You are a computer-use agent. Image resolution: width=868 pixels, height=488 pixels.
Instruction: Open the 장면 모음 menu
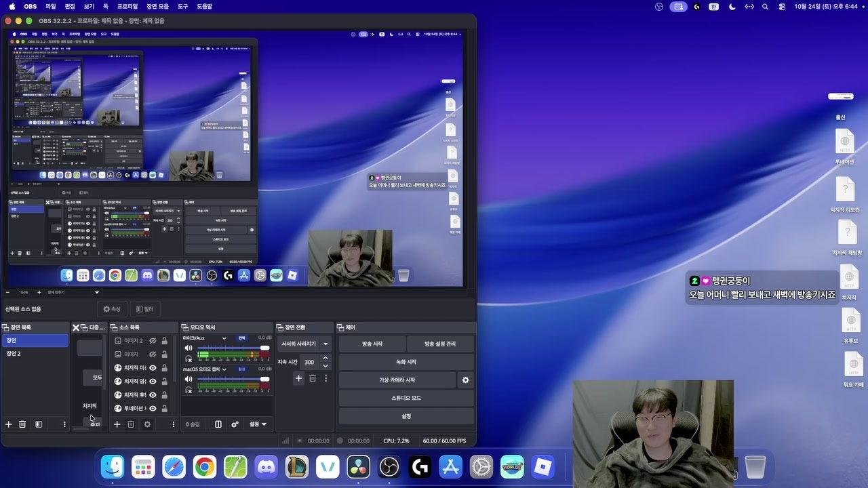157,6
